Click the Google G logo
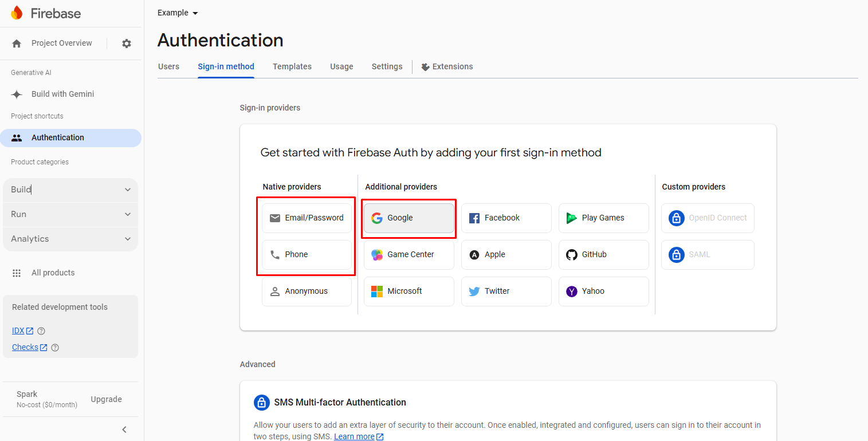 click(376, 218)
